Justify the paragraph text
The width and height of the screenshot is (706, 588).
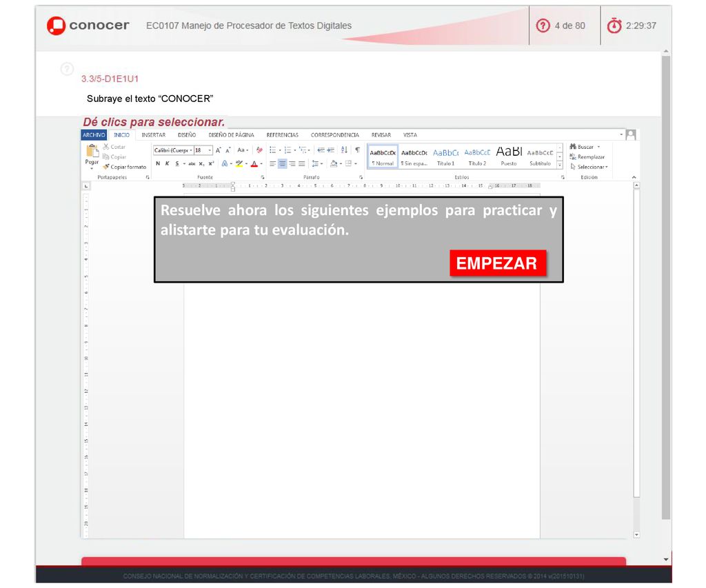[x=302, y=164]
